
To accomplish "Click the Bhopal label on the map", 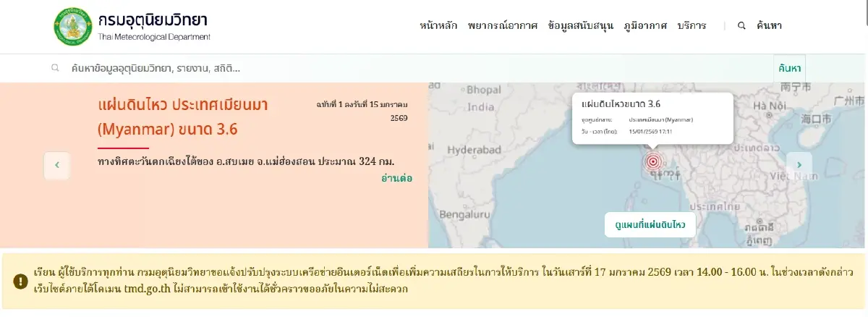I will point(484,90).
